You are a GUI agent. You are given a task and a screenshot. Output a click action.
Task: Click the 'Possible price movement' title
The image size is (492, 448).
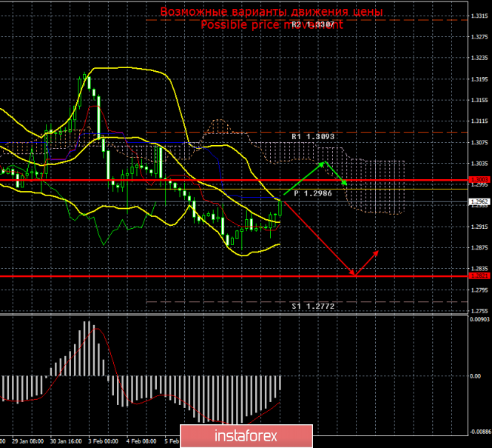272,24
